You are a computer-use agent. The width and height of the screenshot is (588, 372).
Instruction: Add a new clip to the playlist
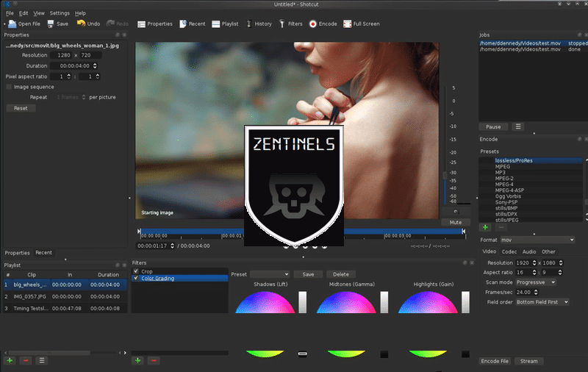pyautogui.click(x=10, y=360)
